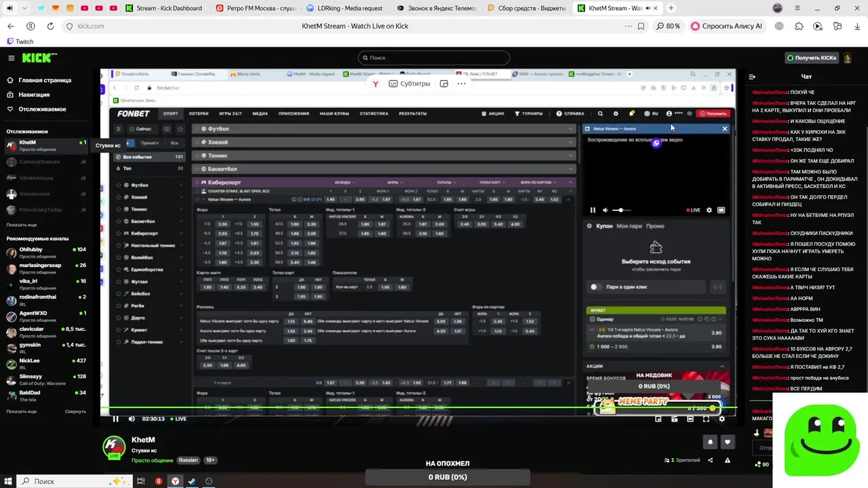Click Субтитры in video overlay
868x488 pixels.
coord(410,83)
